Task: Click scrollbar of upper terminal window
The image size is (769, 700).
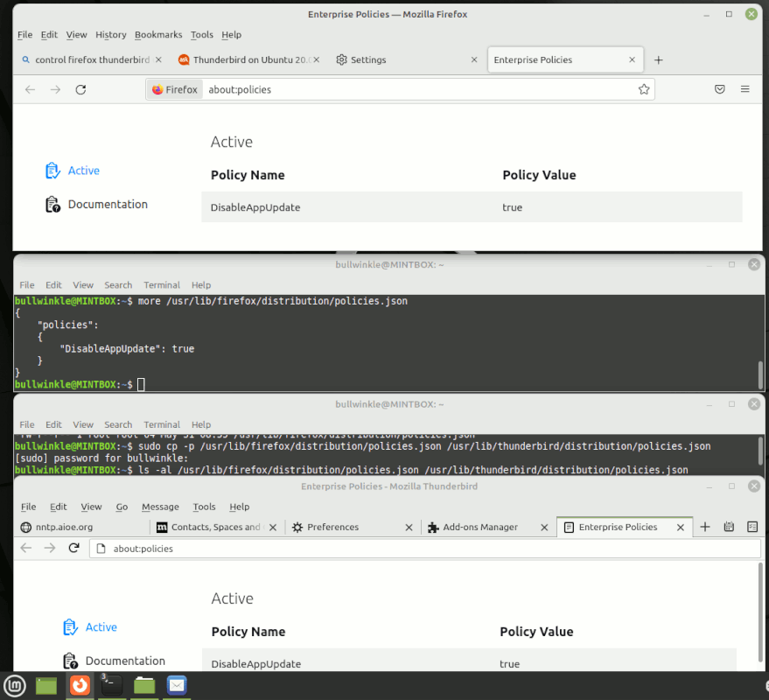Action: point(761,374)
